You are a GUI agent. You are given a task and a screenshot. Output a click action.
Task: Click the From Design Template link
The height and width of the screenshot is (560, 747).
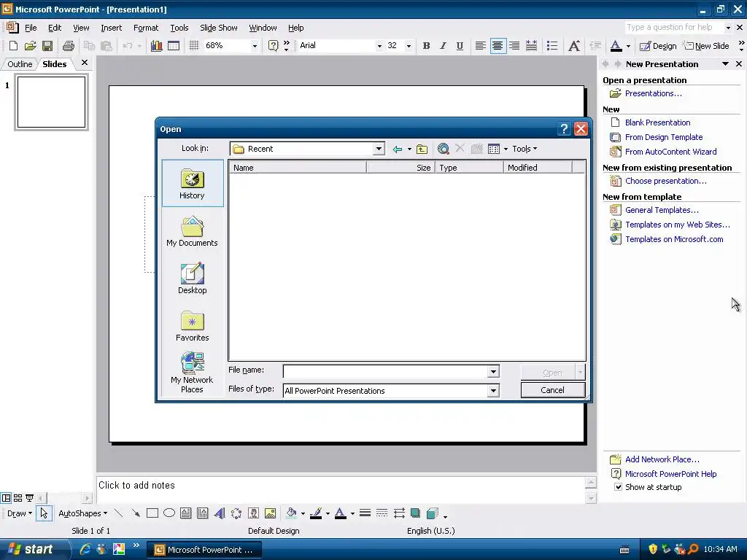tap(664, 137)
